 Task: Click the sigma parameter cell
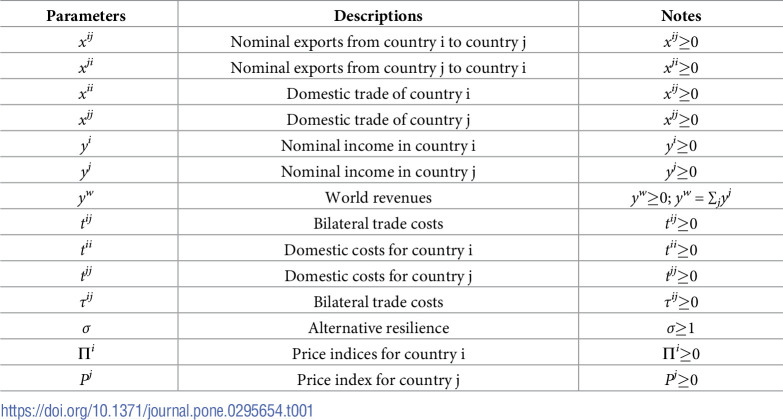tap(86, 329)
